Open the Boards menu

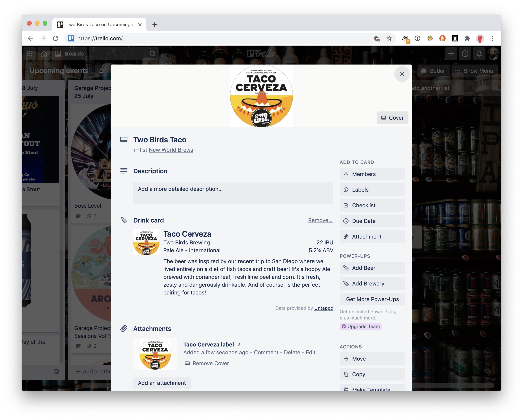click(69, 54)
